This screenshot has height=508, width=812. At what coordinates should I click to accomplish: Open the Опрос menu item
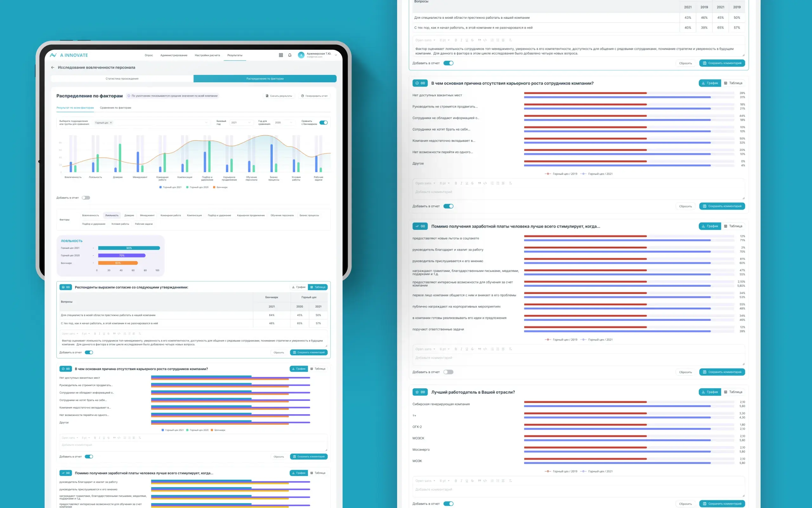pos(149,55)
